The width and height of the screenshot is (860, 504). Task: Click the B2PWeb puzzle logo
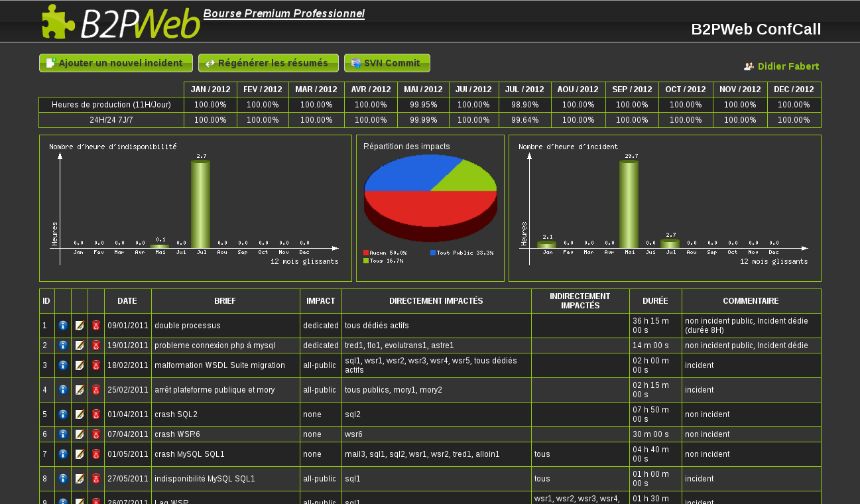click(x=58, y=21)
